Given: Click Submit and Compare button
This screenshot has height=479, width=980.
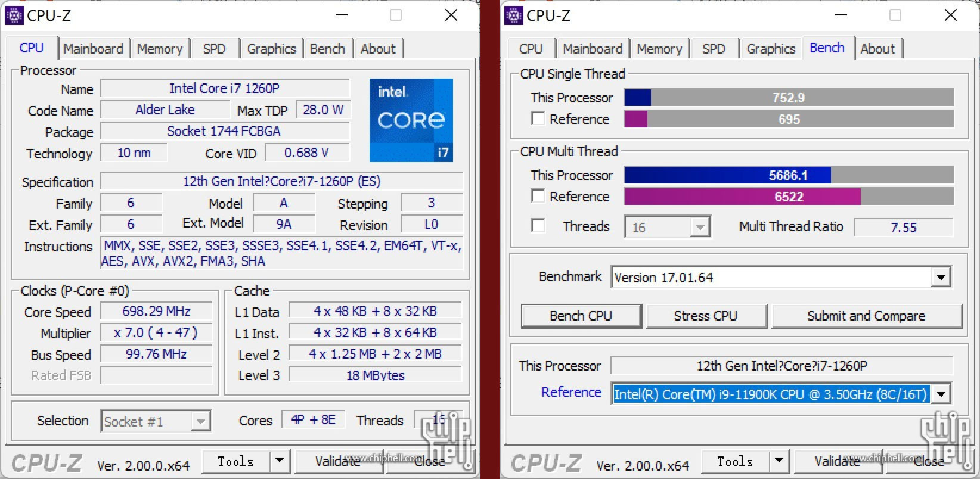Looking at the screenshot, I should 867,316.
